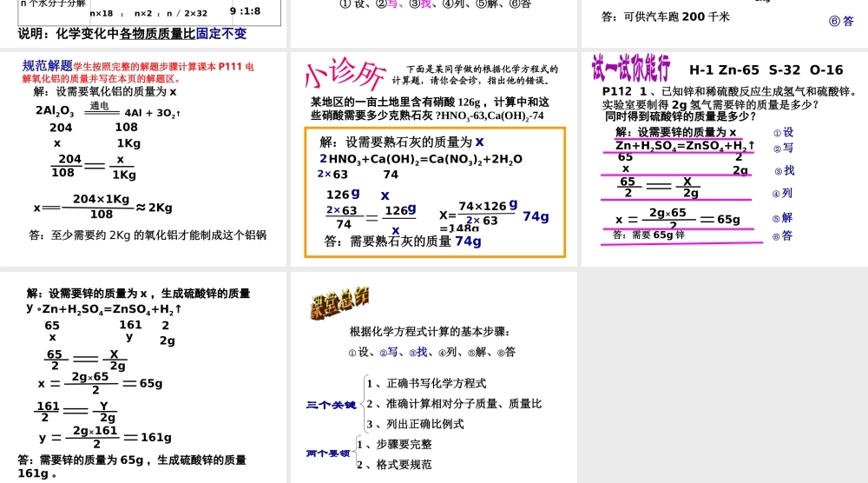Click the ③找 step label on 试一试 slide
Screen dimensions: 868x483
785,170
